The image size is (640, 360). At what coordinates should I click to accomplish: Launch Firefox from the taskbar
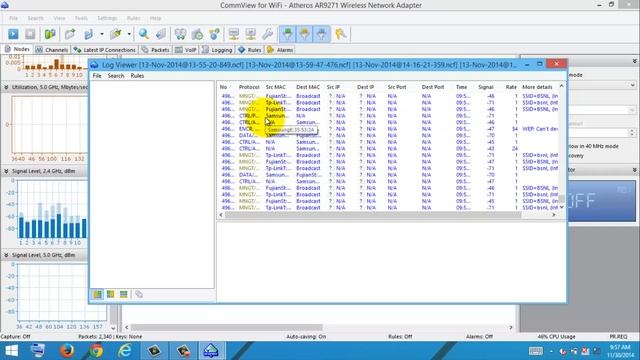tap(67, 351)
